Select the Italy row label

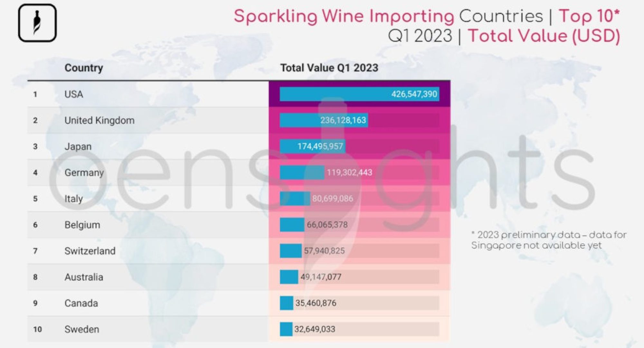74,199
